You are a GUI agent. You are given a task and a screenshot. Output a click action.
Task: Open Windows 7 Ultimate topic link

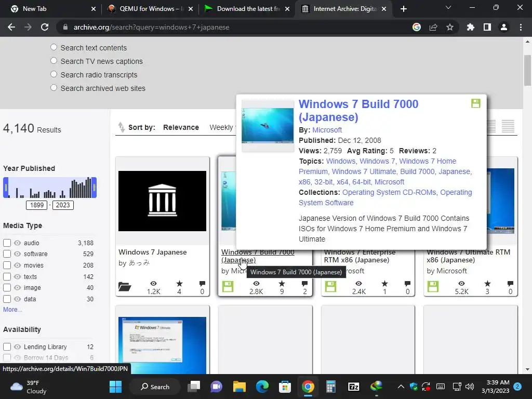pyautogui.click(x=364, y=171)
